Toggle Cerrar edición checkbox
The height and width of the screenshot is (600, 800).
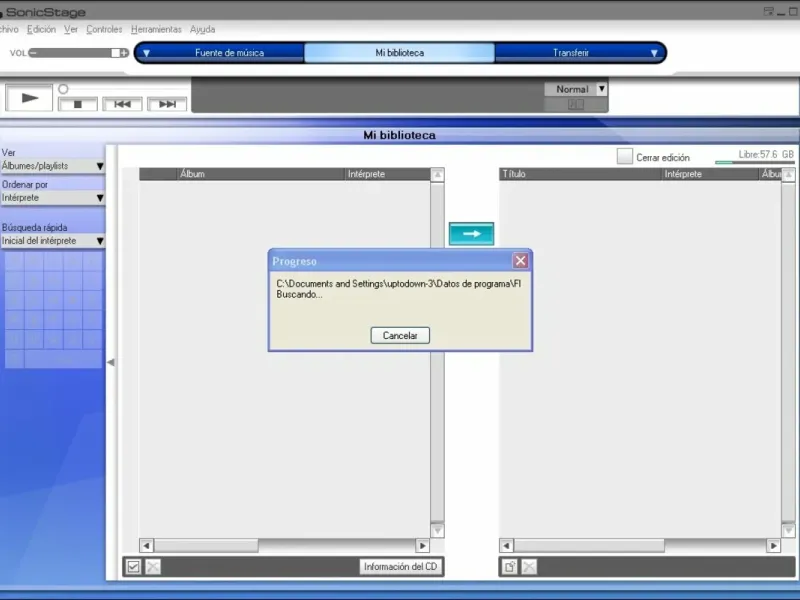pyautogui.click(x=624, y=157)
